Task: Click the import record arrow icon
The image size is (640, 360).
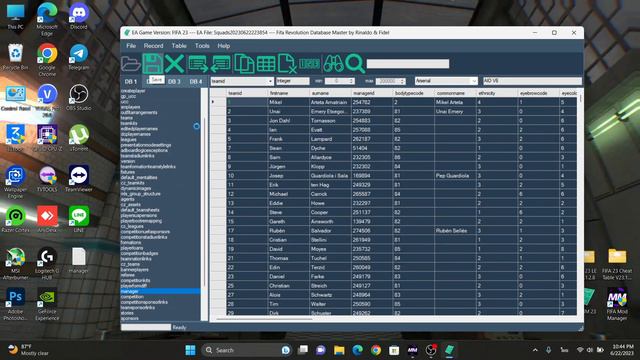Action: tap(220, 64)
